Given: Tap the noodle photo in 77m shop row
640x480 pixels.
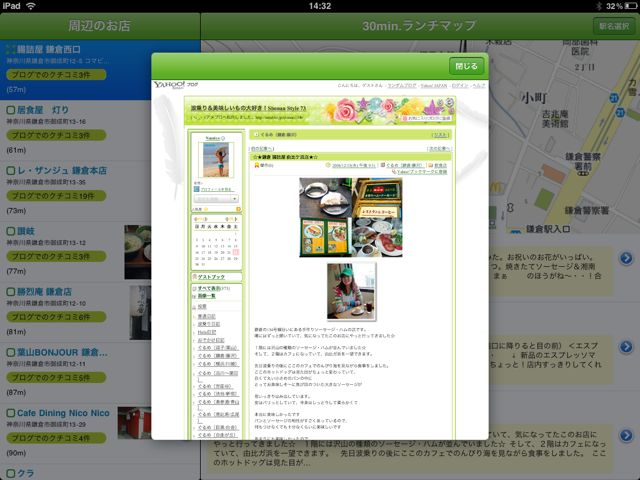Looking at the screenshot, I should [138, 252].
